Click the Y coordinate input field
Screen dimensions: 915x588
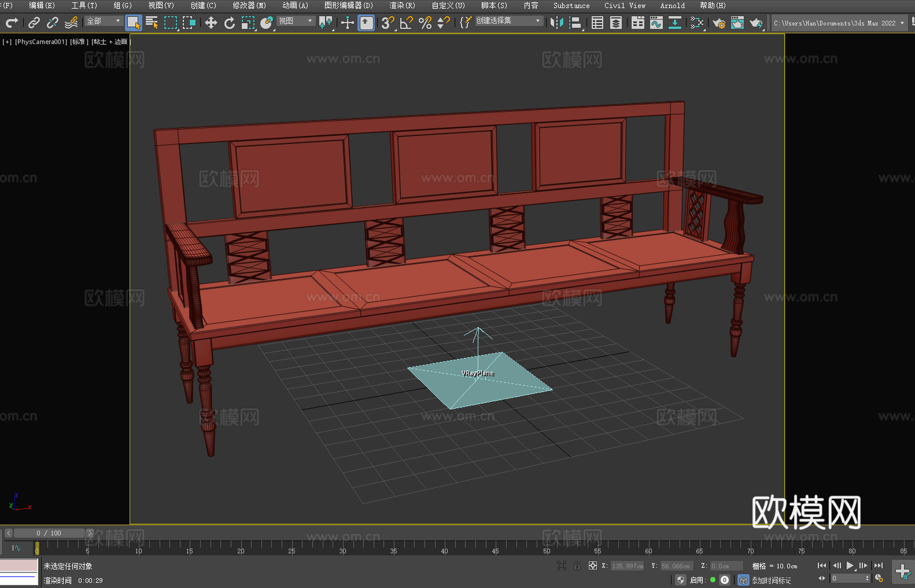pos(677,566)
